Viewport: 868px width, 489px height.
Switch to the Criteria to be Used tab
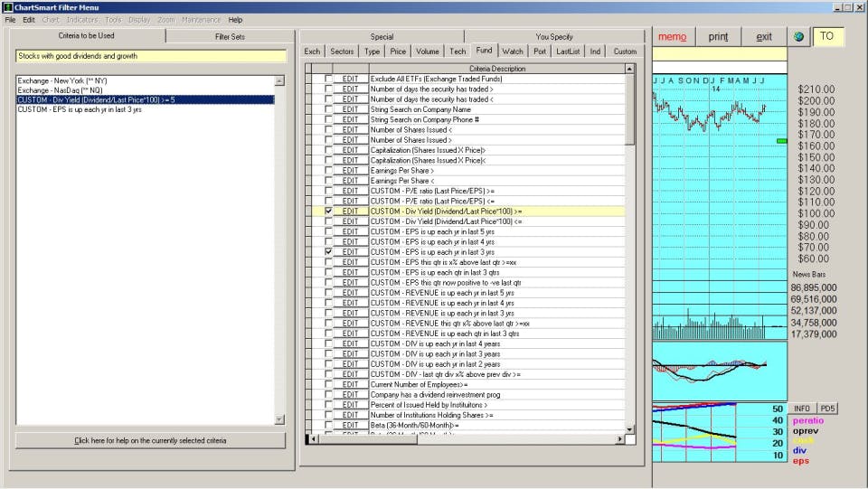(87, 35)
